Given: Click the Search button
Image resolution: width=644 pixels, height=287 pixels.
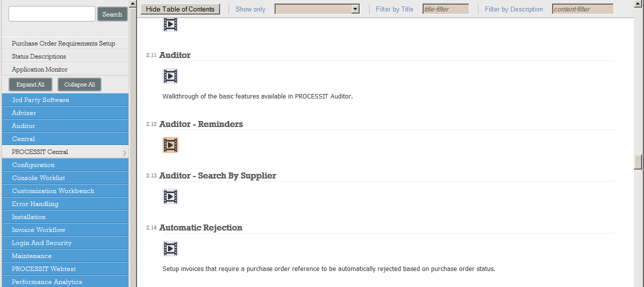Looking at the screenshot, I should tap(112, 14).
